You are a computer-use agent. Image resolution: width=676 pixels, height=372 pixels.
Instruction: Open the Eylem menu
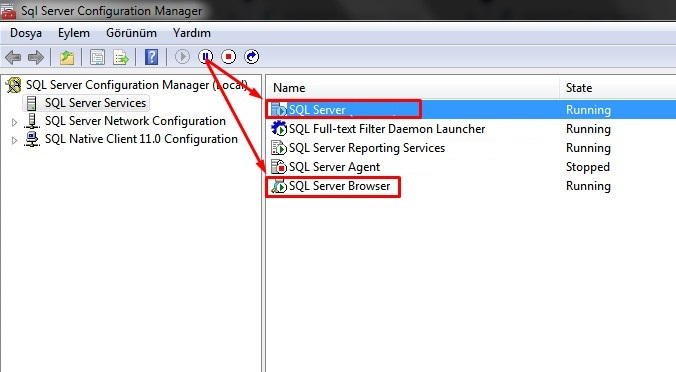click(x=74, y=33)
